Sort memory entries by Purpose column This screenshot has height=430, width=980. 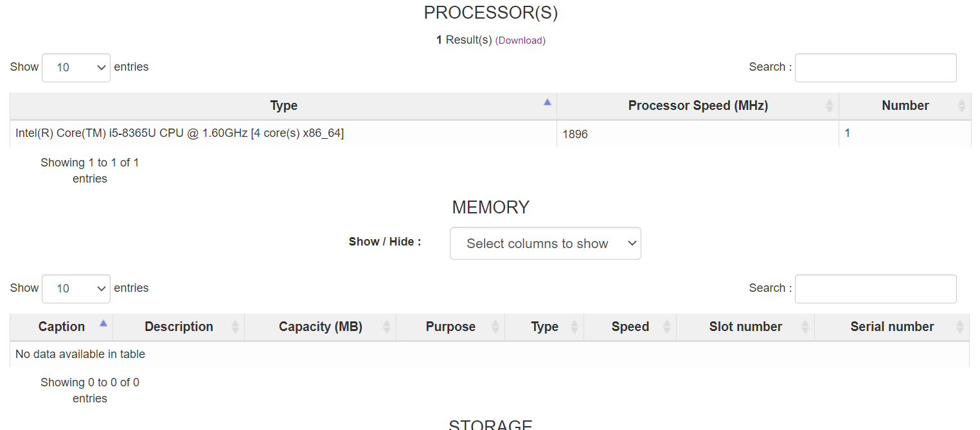coord(450,327)
